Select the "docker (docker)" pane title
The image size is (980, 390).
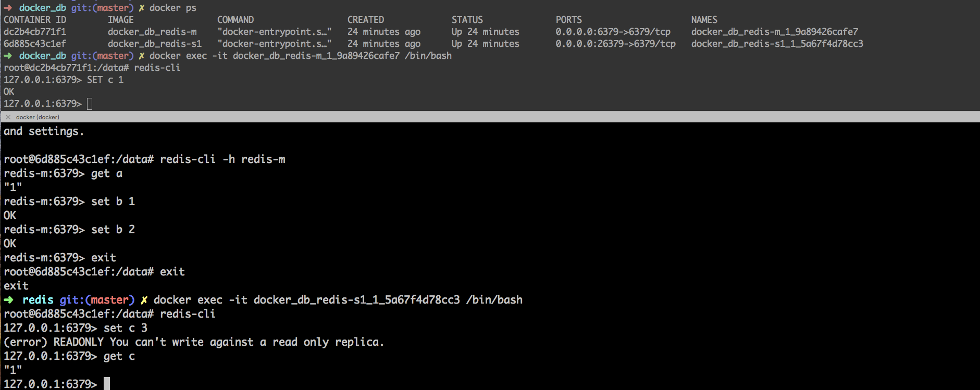[x=38, y=117]
